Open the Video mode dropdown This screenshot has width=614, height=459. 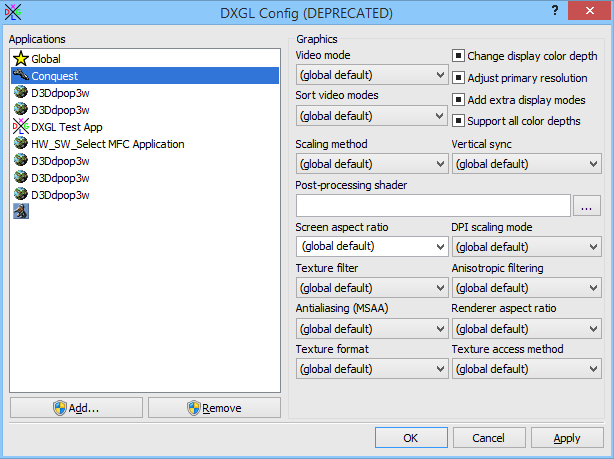pos(372,75)
